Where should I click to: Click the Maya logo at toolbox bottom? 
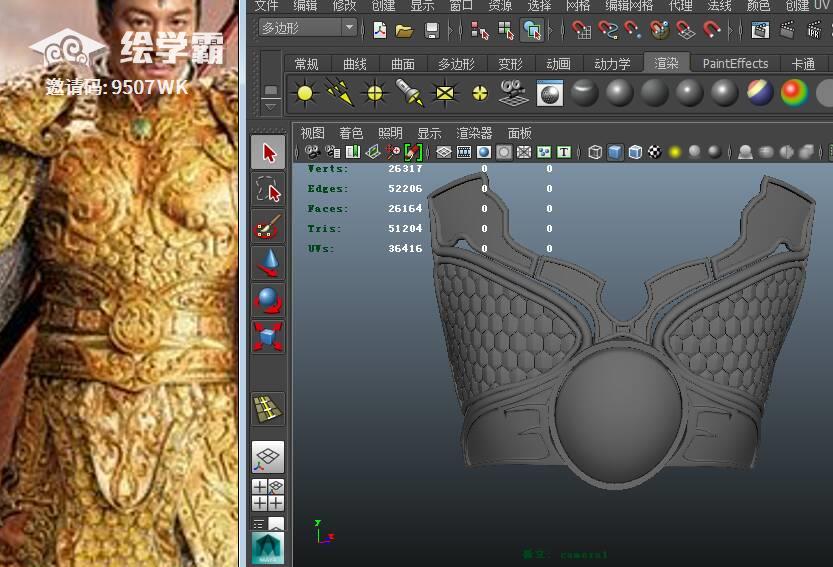(268, 548)
